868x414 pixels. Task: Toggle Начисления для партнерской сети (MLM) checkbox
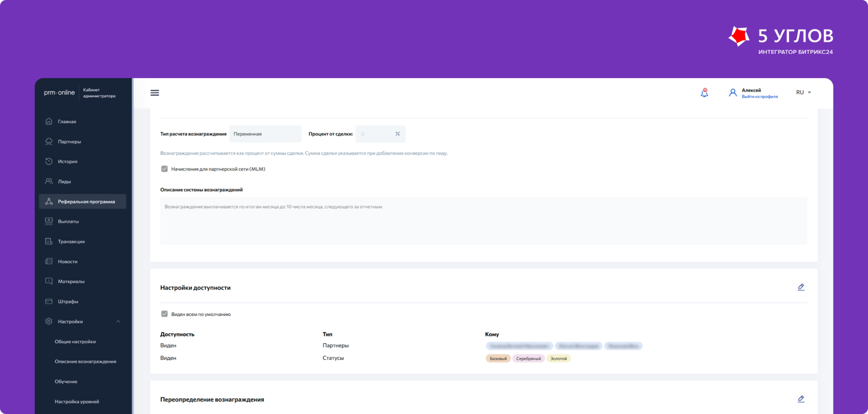164,169
